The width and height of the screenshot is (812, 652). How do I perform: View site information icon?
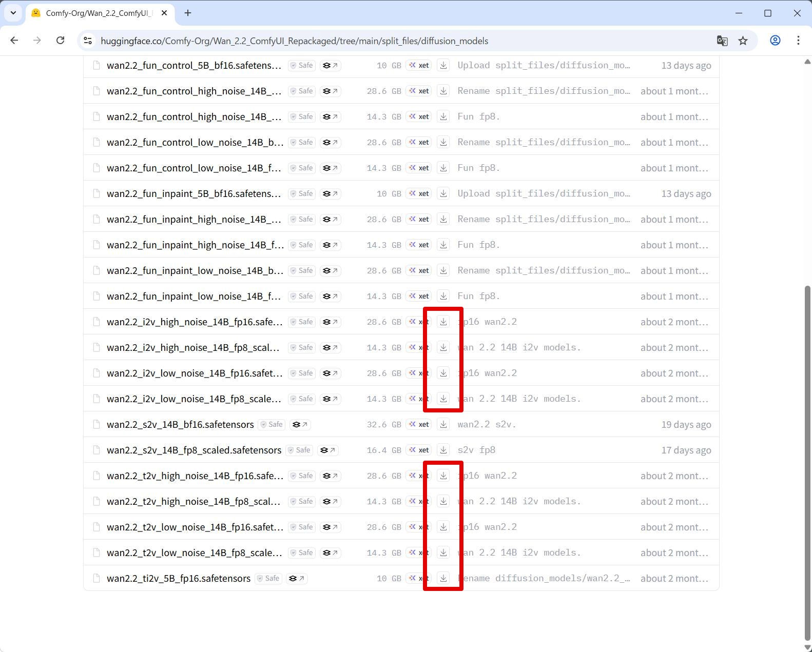click(x=88, y=41)
